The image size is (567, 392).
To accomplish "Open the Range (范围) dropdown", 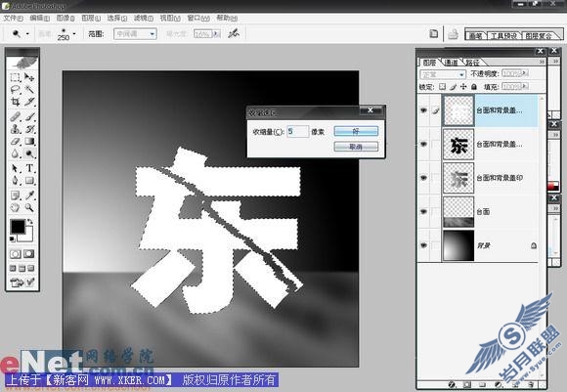I will [x=135, y=34].
